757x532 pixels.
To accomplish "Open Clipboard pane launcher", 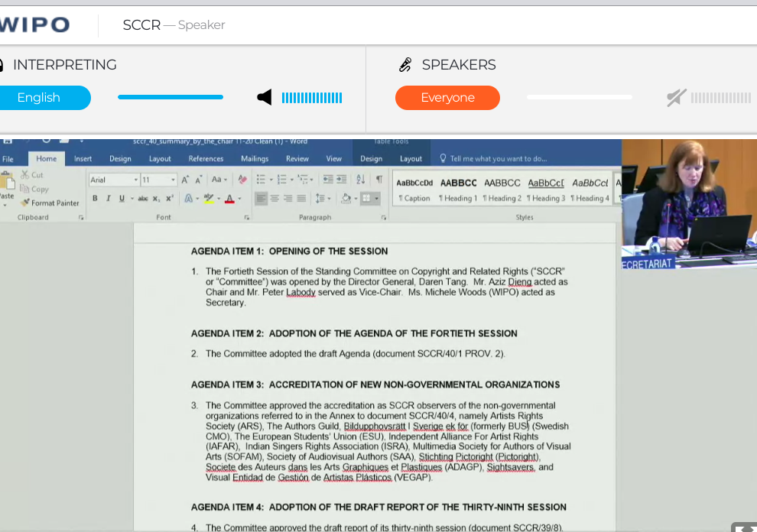I will click(x=80, y=218).
